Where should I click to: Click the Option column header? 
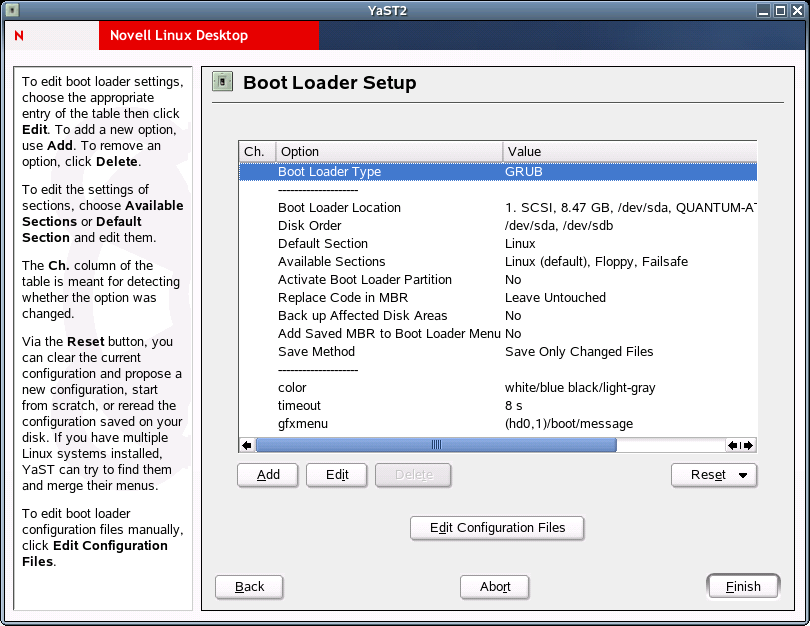pos(389,152)
